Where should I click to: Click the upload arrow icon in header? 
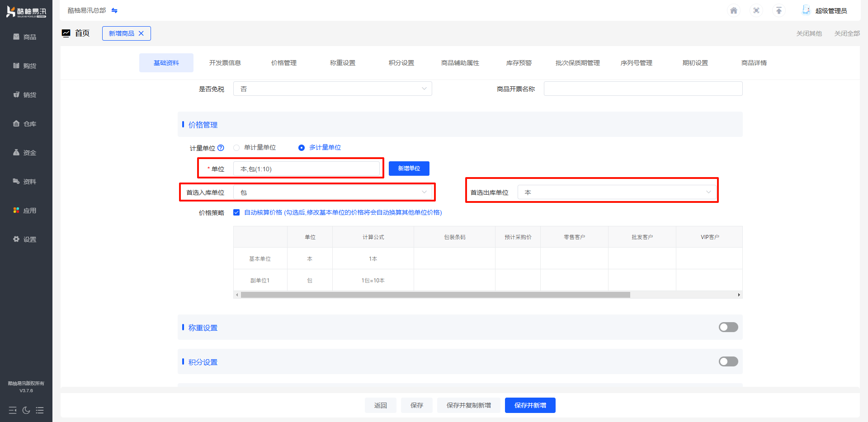(778, 10)
